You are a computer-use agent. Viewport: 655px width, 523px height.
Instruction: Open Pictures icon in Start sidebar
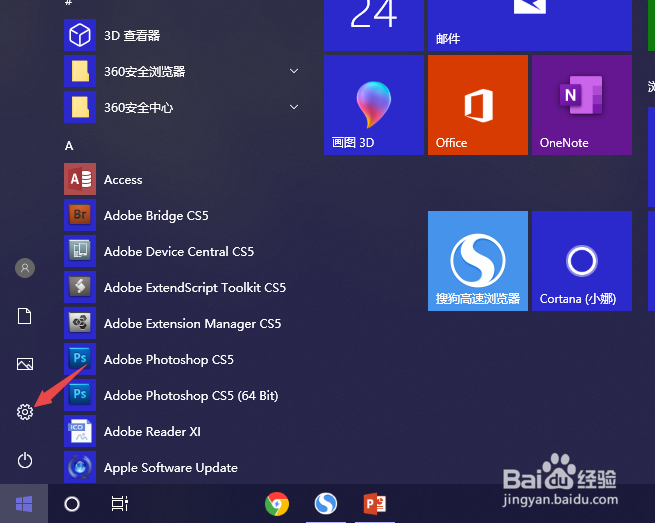(x=25, y=364)
